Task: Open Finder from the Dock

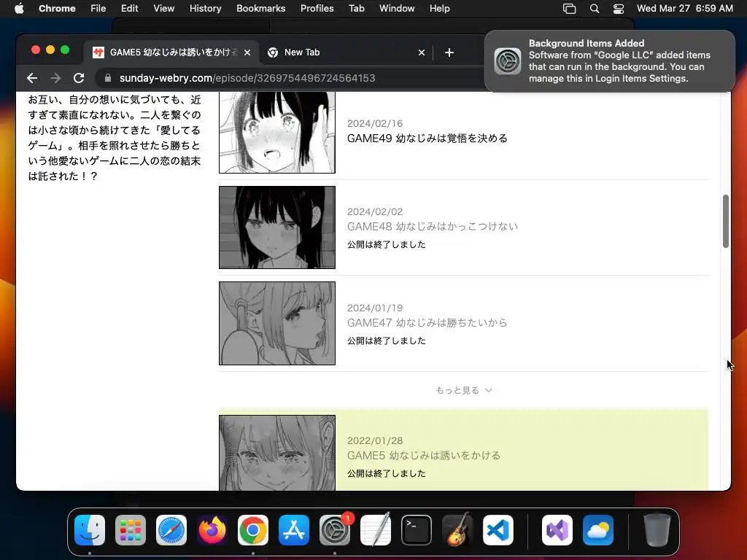Action: (x=90, y=530)
